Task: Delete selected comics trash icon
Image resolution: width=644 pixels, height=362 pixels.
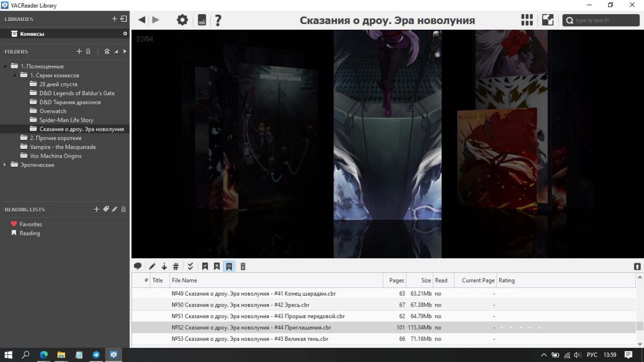Action: (243, 266)
